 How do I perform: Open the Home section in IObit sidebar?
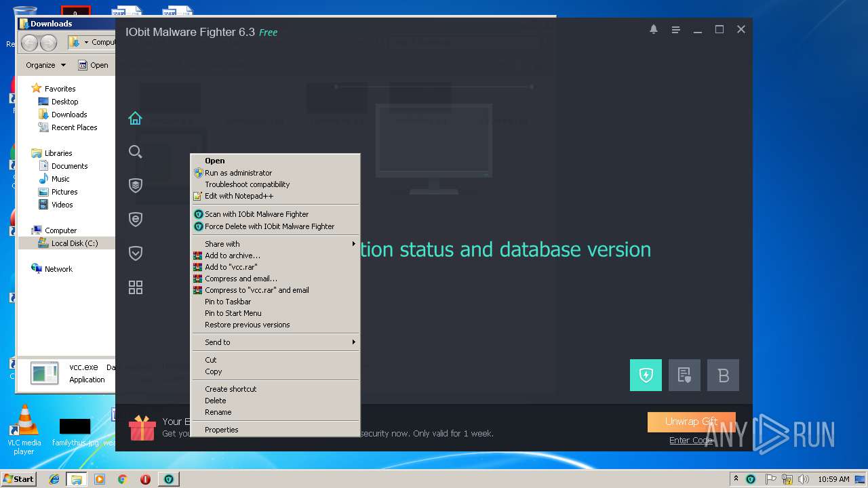pos(136,119)
